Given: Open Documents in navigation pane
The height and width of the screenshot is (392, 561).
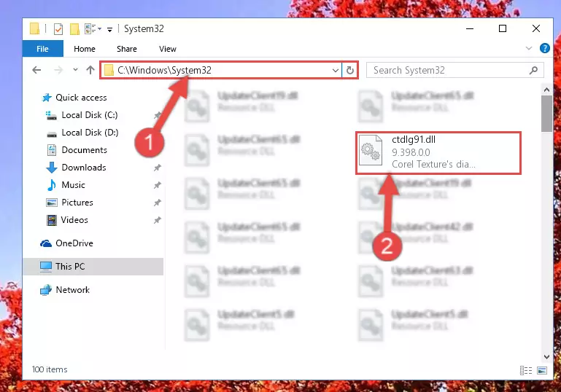Looking at the screenshot, I should tap(84, 150).
